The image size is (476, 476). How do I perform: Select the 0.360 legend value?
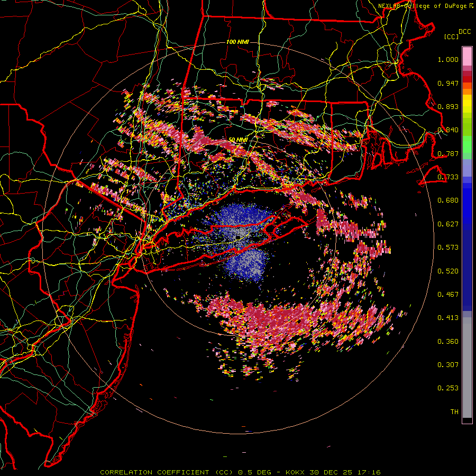point(448,342)
